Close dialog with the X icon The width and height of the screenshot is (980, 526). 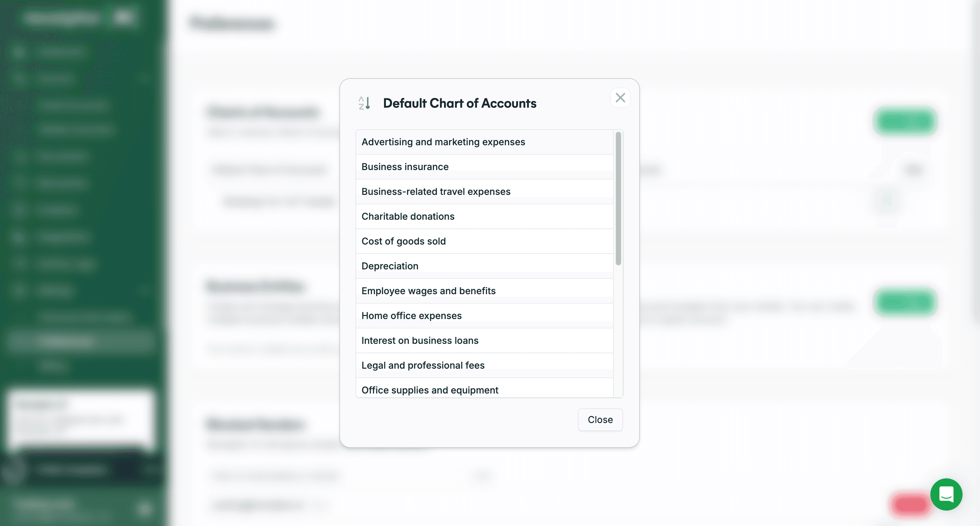[620, 98]
